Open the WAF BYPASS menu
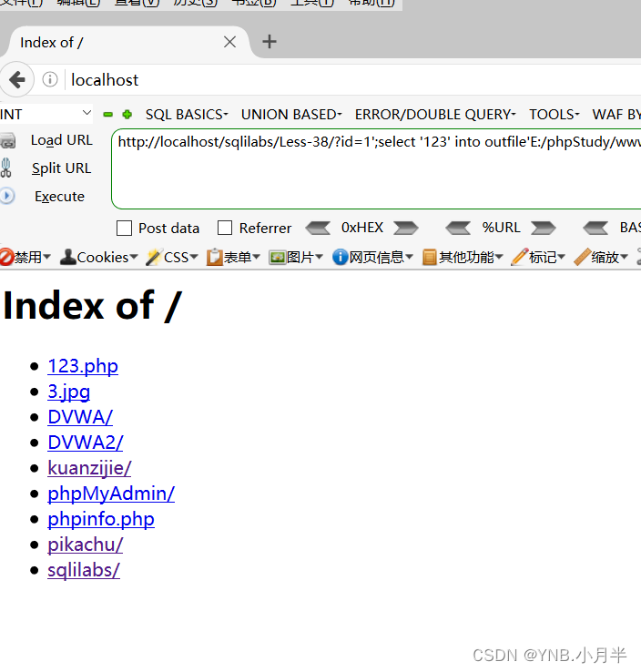The width and height of the screenshot is (641, 672). (616, 115)
